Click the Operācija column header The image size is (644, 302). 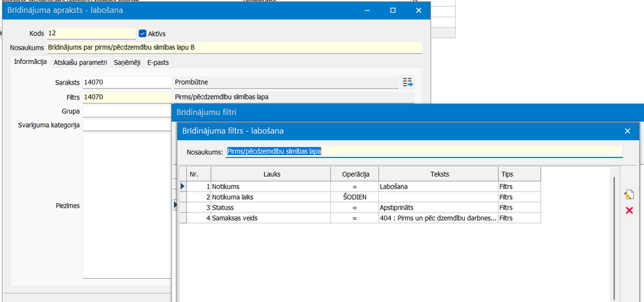[x=355, y=174]
